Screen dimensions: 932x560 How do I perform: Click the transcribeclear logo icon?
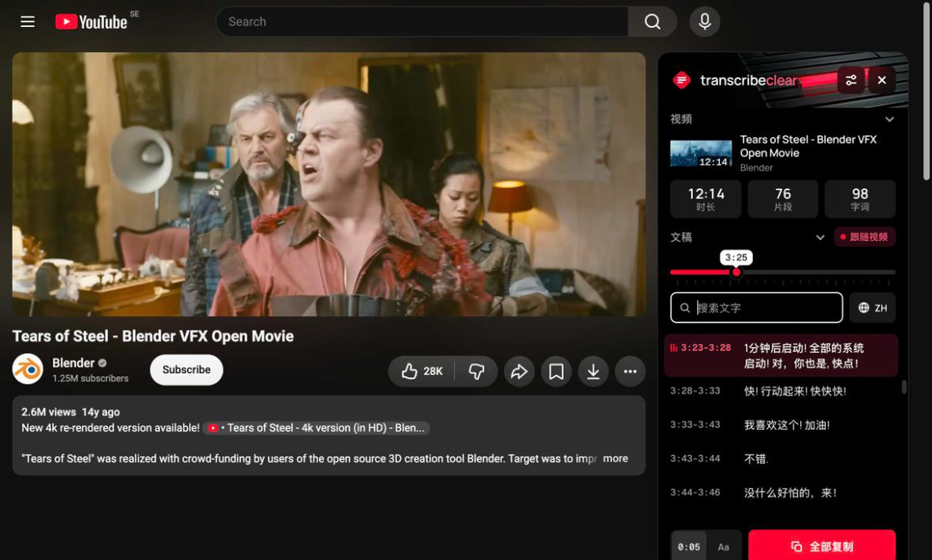pos(682,80)
